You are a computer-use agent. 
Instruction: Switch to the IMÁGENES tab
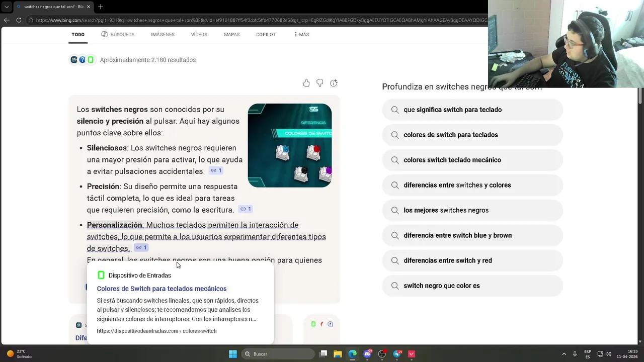(163, 35)
